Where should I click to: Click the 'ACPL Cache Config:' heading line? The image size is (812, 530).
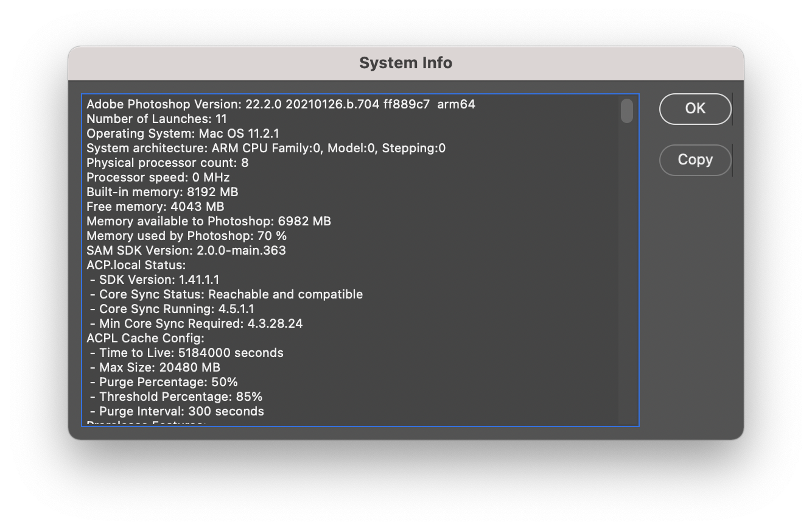point(145,338)
